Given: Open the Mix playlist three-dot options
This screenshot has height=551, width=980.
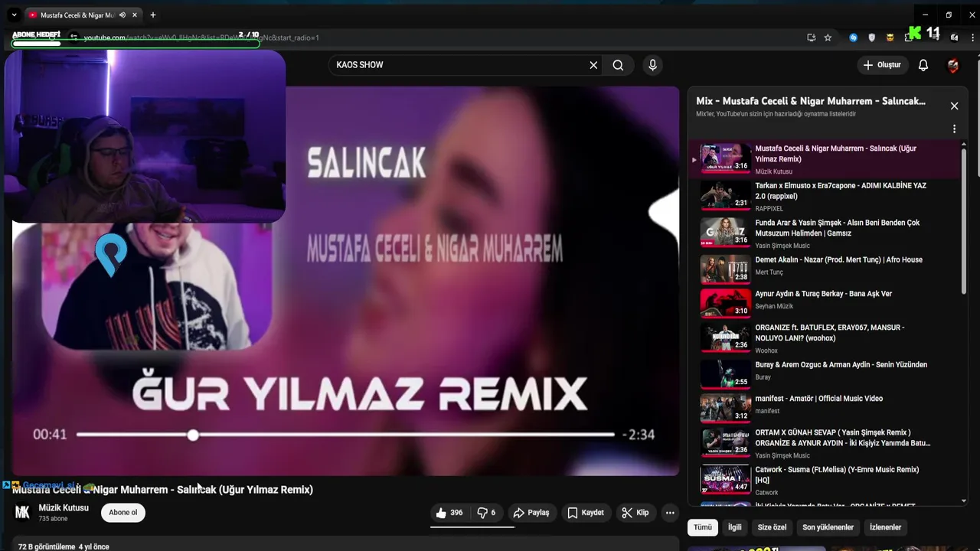Looking at the screenshot, I should (x=954, y=129).
